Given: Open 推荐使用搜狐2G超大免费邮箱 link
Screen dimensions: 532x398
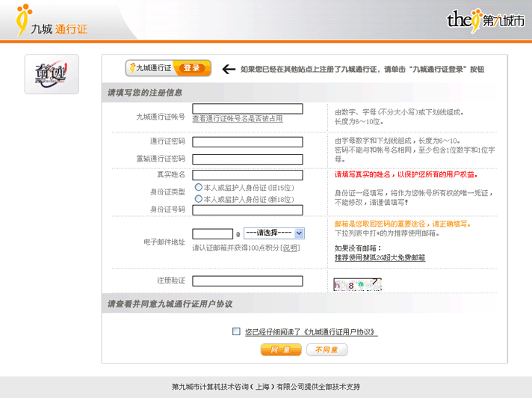Looking at the screenshot, I should [x=380, y=258].
